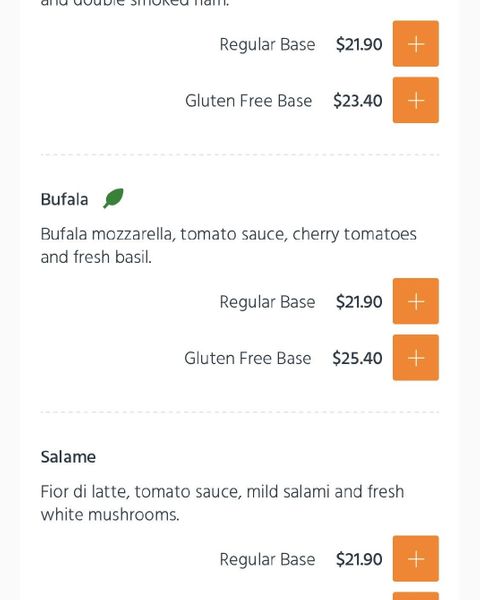Choose Bufala's Gluten Free Base label
The height and width of the screenshot is (600, 480).
point(248,359)
